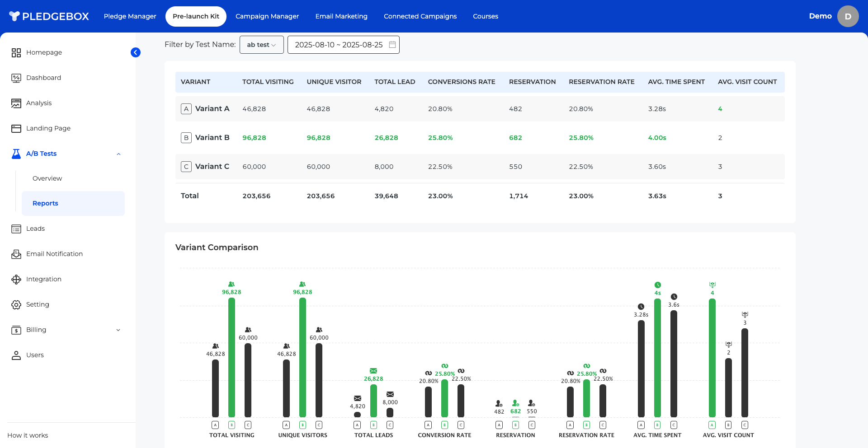Click the PledgeBox logo

49,16
